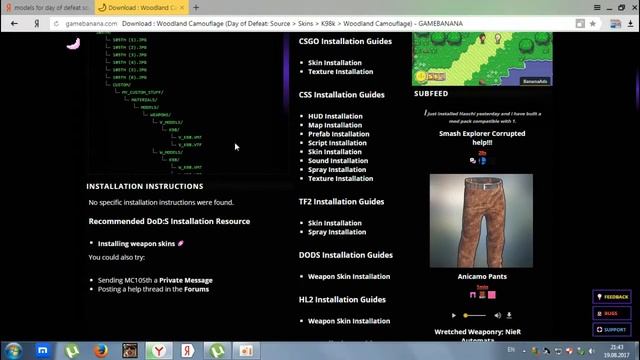
Task: Click the BananaAds game banner image
Action: (x=482, y=59)
